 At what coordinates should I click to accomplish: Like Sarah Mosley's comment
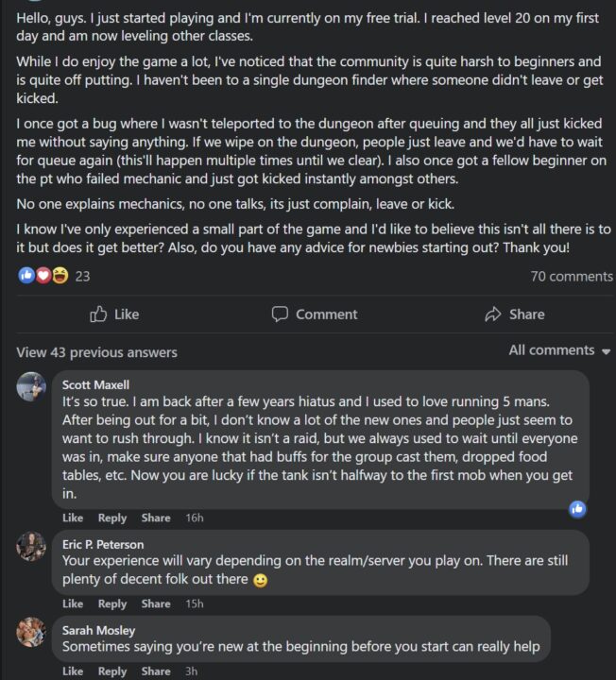73,671
